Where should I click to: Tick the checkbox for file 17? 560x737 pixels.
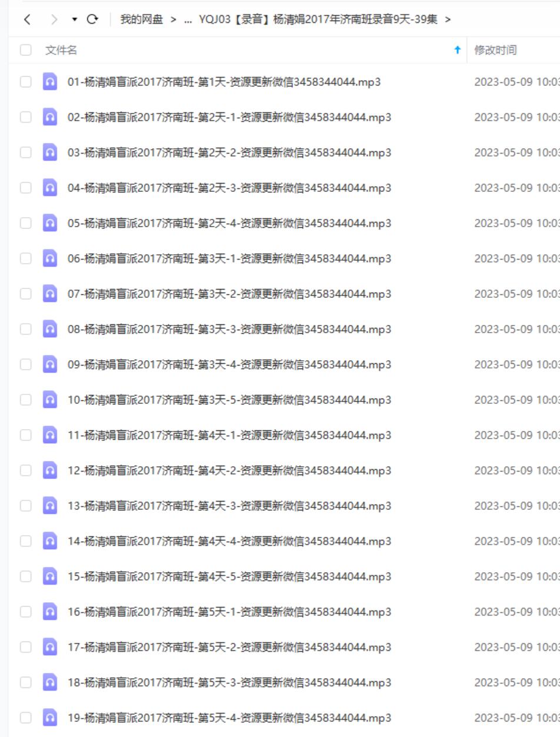point(26,647)
